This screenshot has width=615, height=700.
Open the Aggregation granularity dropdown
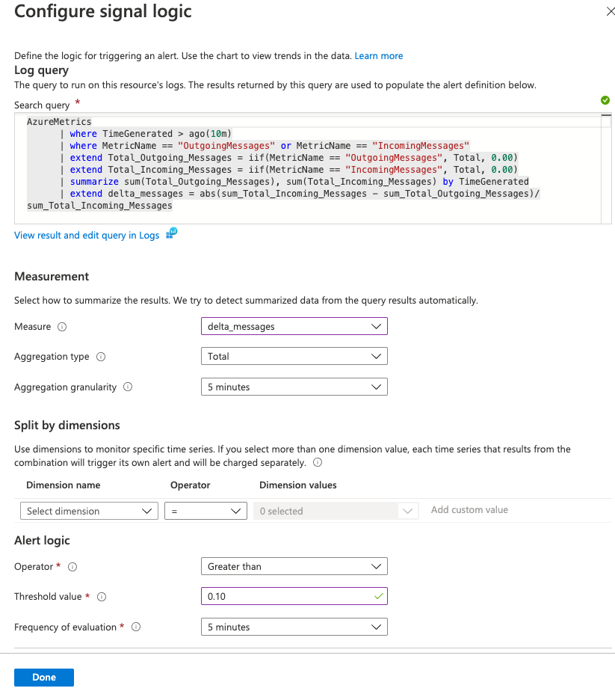tap(294, 387)
